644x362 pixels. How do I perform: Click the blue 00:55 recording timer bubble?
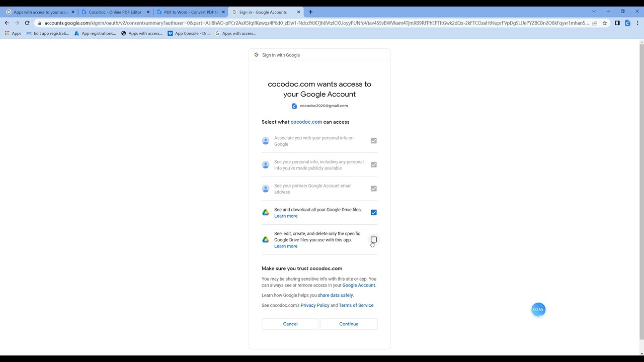(538, 309)
